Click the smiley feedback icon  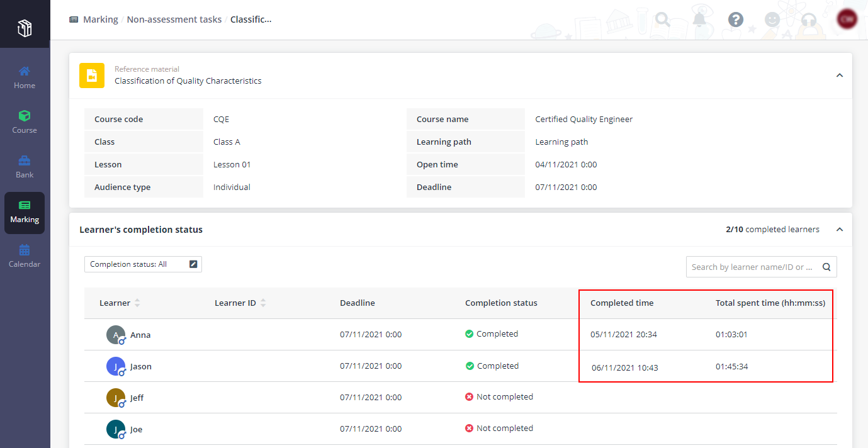[772, 20]
